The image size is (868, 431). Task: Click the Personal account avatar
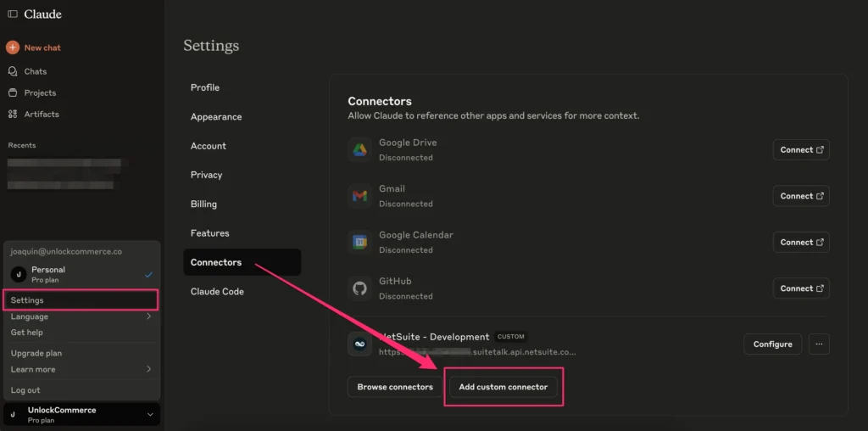click(19, 274)
